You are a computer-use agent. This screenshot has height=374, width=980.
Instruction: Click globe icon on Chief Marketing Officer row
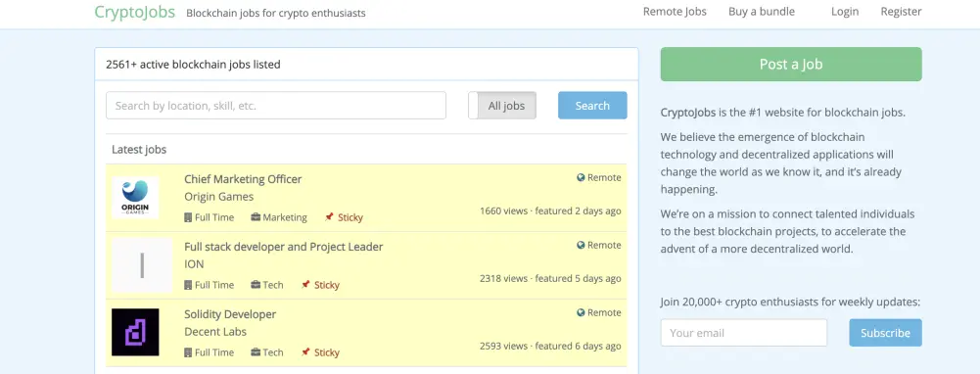tap(581, 177)
